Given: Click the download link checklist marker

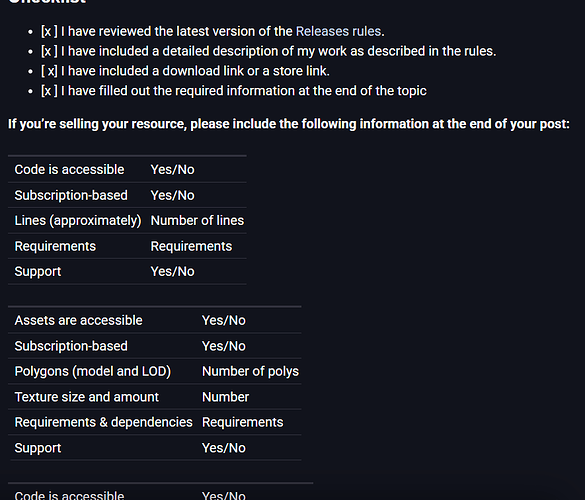Looking at the screenshot, I should pos(49,71).
